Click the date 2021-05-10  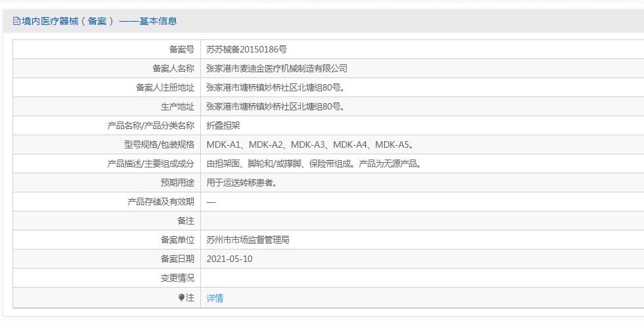coord(229,259)
